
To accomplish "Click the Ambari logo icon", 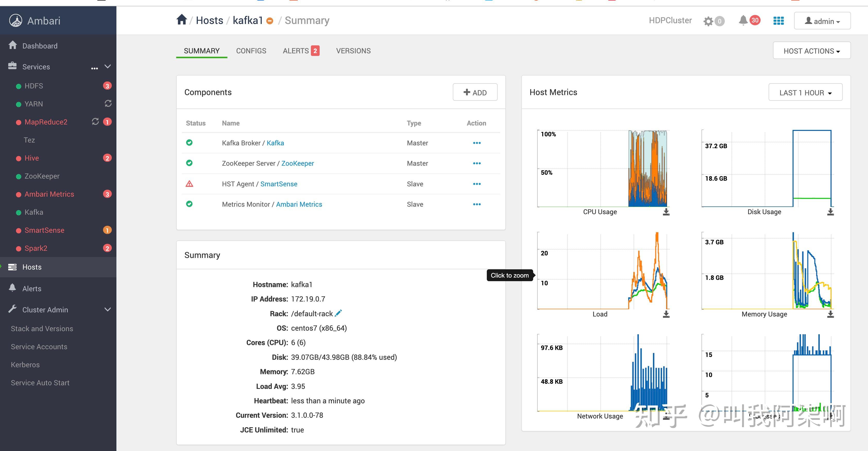I will (15, 21).
